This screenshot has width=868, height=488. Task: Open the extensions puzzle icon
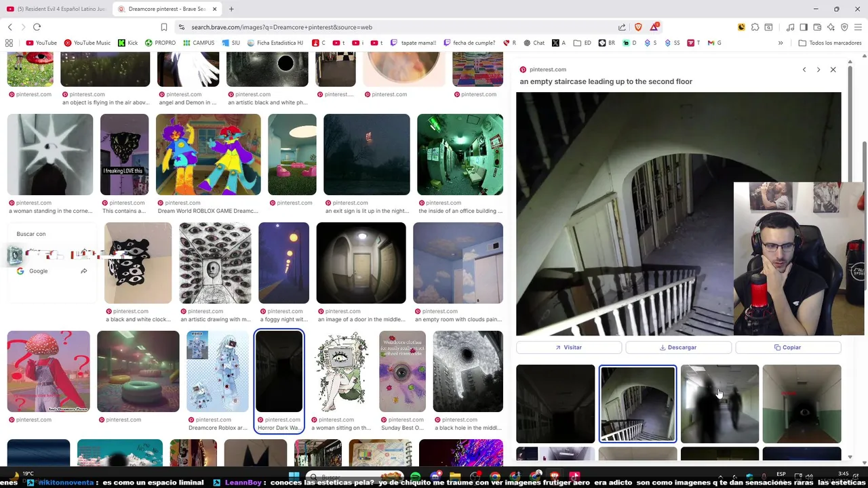point(755,27)
